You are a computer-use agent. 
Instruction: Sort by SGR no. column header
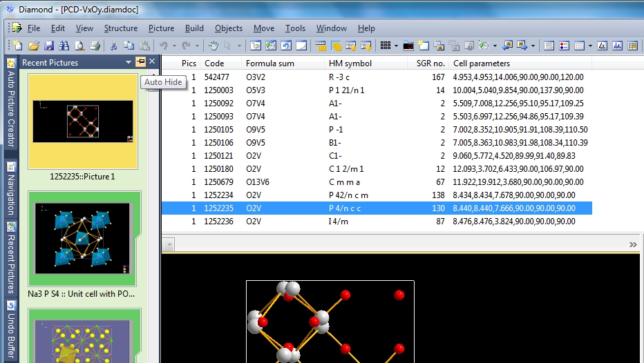pos(430,63)
